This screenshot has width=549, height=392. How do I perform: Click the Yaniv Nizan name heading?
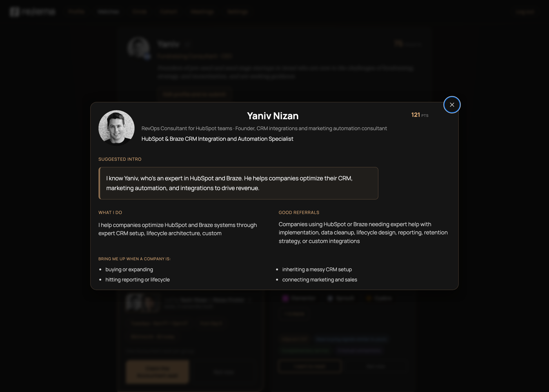pos(273,116)
